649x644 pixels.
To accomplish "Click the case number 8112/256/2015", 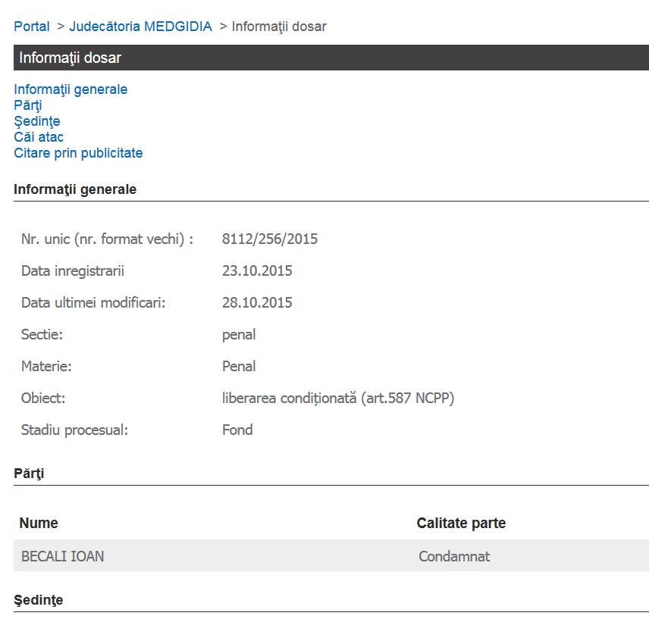I will tap(270, 239).
